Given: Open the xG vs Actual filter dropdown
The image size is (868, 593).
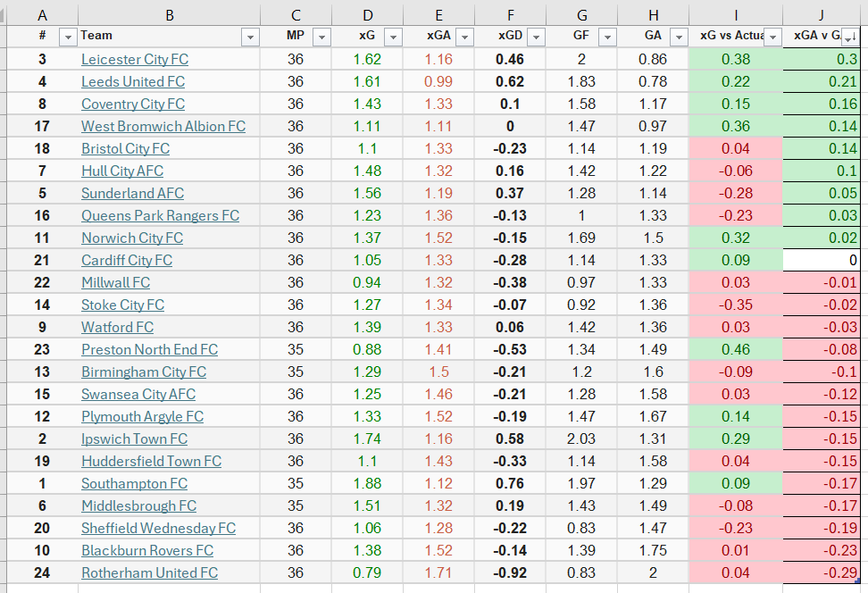Looking at the screenshot, I should click(772, 38).
